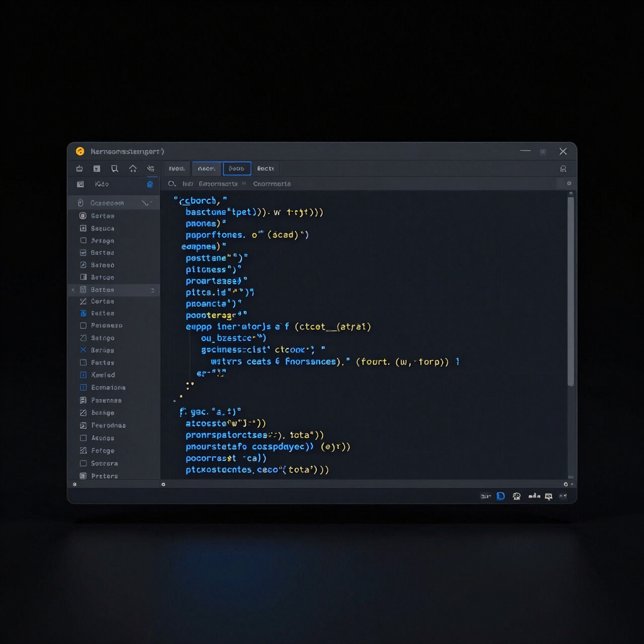644x644 pixels.
Task: Click the code line starting 'paporftones.'
Action: 247,235
